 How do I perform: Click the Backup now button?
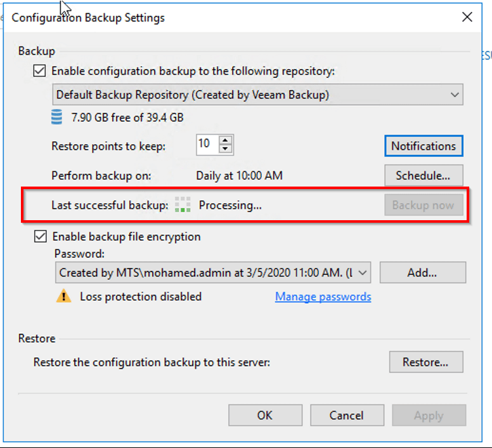423,205
